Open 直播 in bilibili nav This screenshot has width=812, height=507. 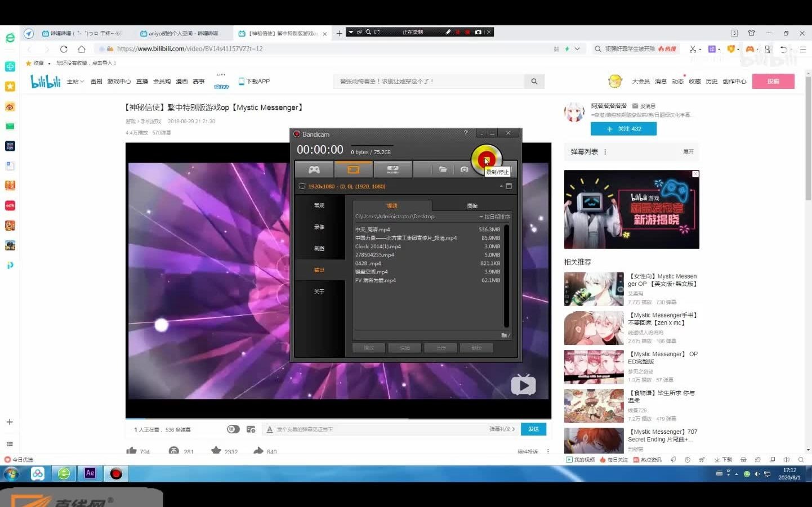pyautogui.click(x=142, y=82)
